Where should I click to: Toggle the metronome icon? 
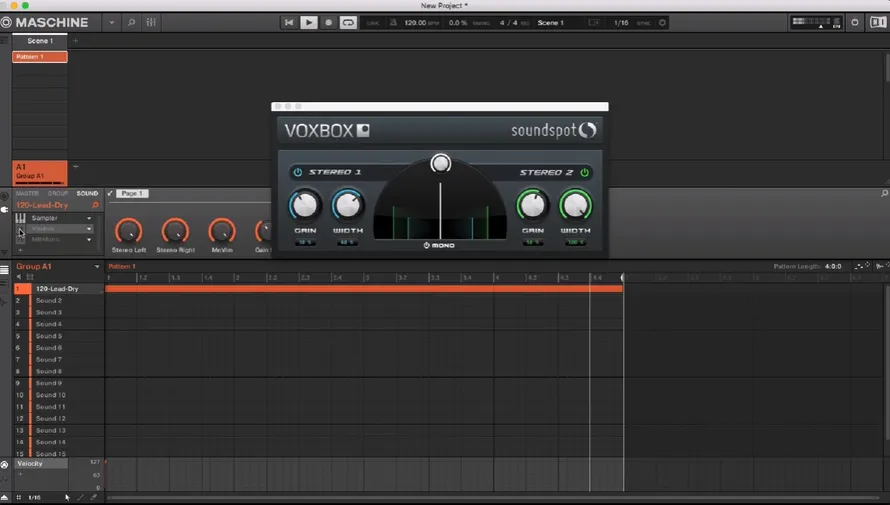[x=393, y=23]
